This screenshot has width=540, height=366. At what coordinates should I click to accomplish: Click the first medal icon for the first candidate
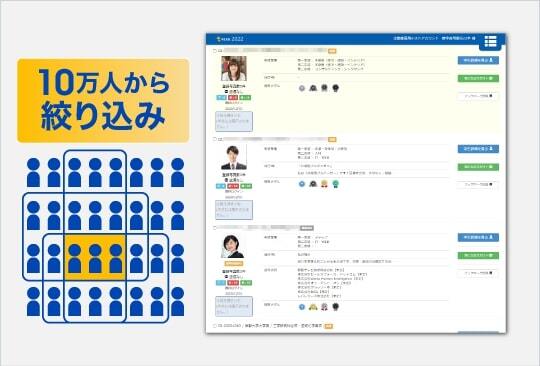tap(302, 88)
